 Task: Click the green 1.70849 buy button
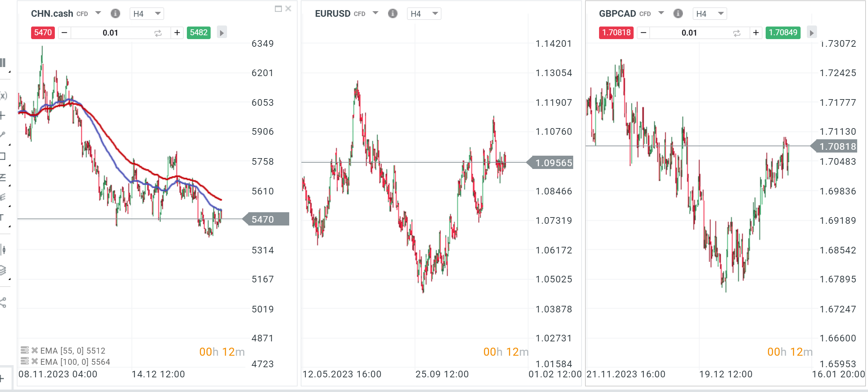[783, 32]
